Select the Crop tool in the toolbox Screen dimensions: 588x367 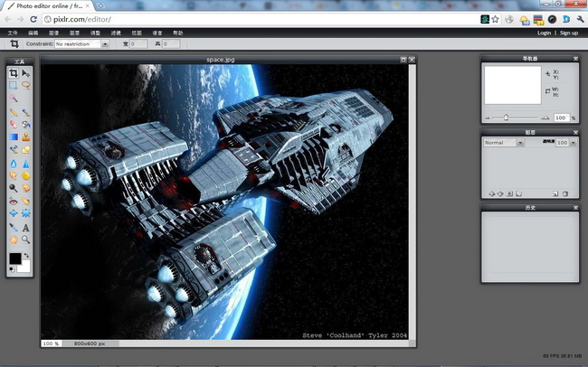pyautogui.click(x=14, y=73)
